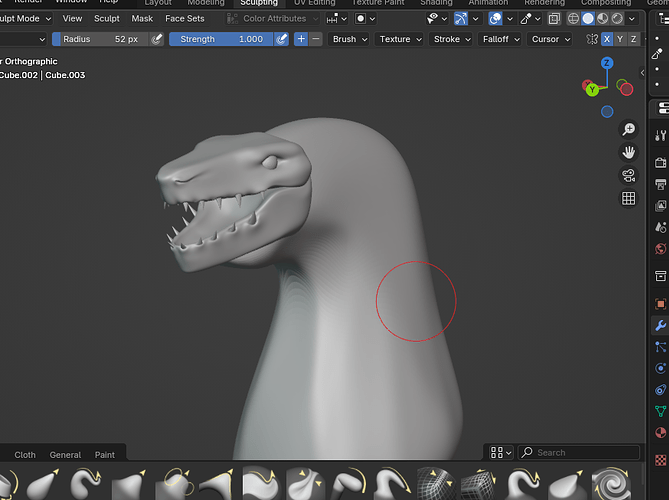Select the spiral twist brush thumbnail
Image resolution: width=669 pixels, height=500 pixels.
coord(613,483)
